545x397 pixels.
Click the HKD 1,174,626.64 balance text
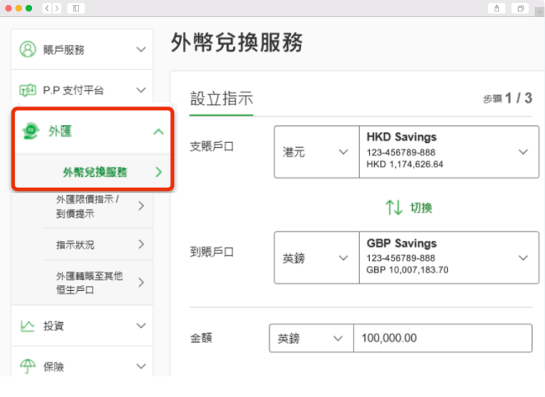[x=405, y=164]
